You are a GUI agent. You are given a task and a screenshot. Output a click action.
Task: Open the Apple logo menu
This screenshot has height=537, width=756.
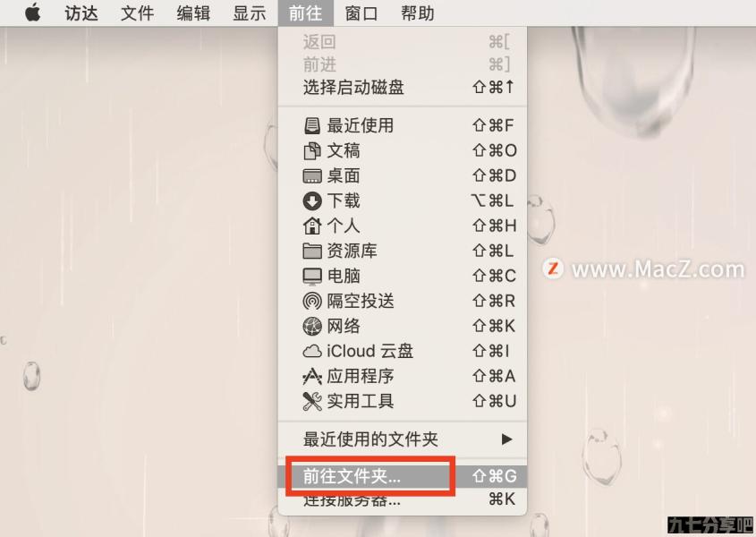coord(33,13)
